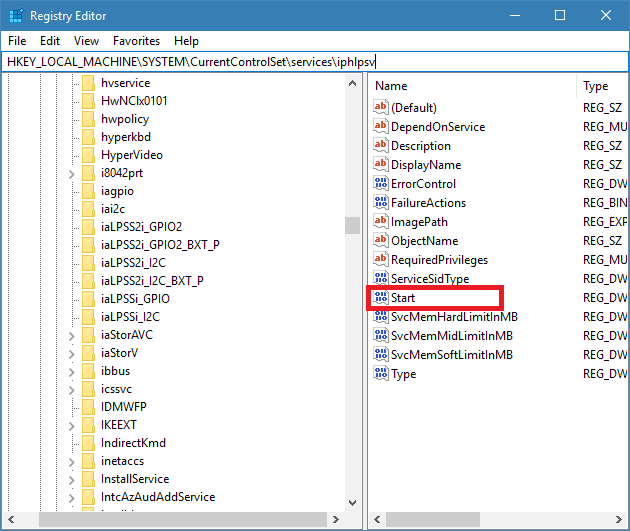Image resolution: width=630 pixels, height=531 pixels.
Task: Select the iaLPSSi_I2C tree key
Action: pos(131,317)
